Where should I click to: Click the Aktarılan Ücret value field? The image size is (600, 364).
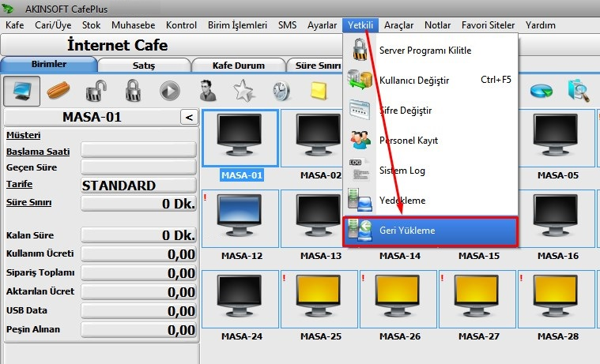(138, 291)
